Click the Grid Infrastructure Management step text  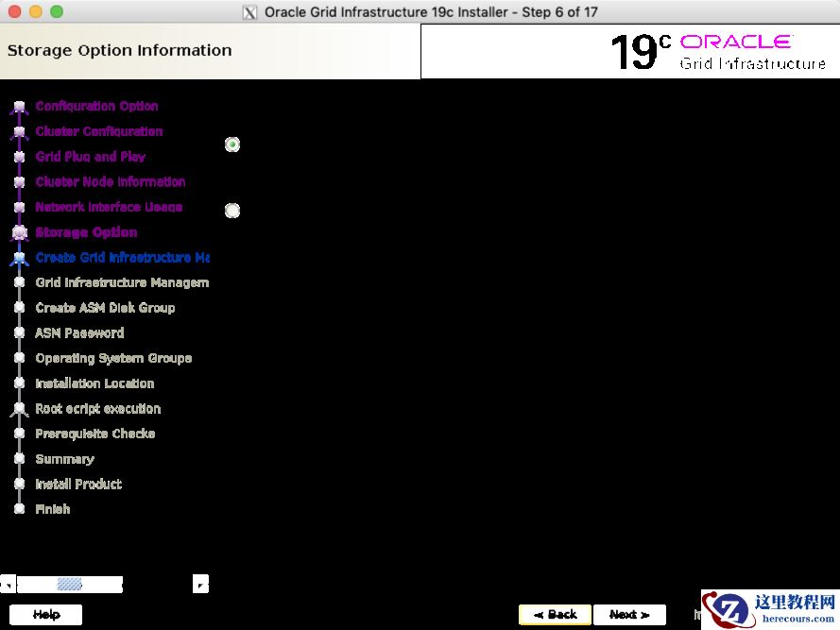click(122, 282)
